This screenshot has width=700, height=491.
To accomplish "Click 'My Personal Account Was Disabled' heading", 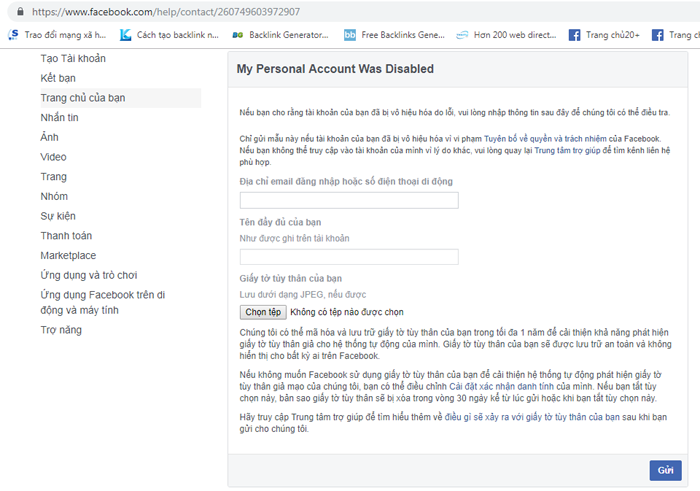I will (335, 69).
